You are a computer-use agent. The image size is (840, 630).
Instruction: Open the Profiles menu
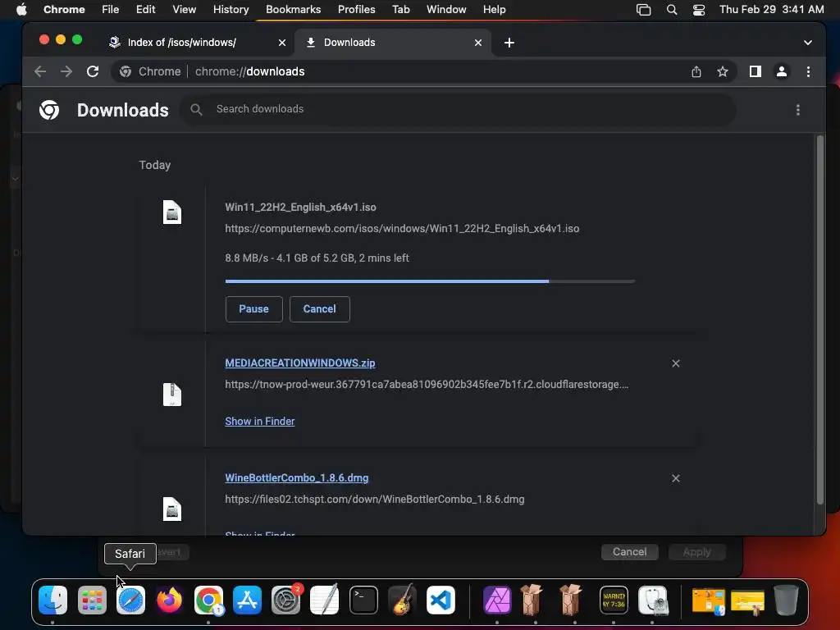click(x=356, y=10)
